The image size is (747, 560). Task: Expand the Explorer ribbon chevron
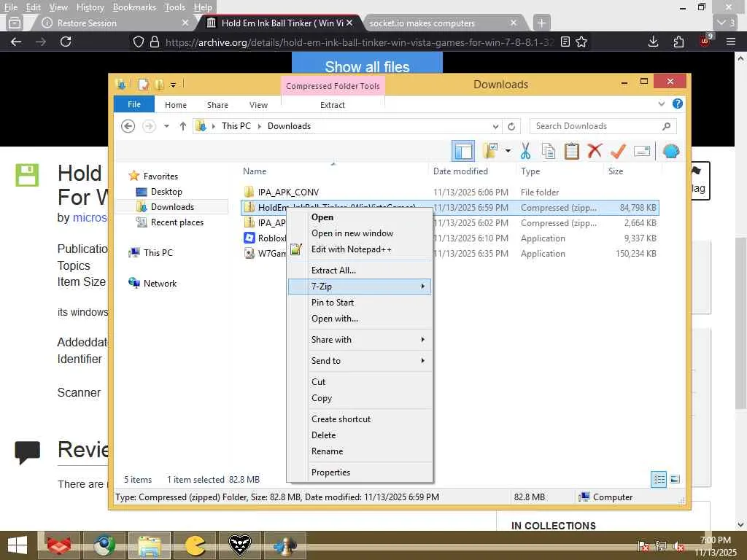[x=661, y=104]
